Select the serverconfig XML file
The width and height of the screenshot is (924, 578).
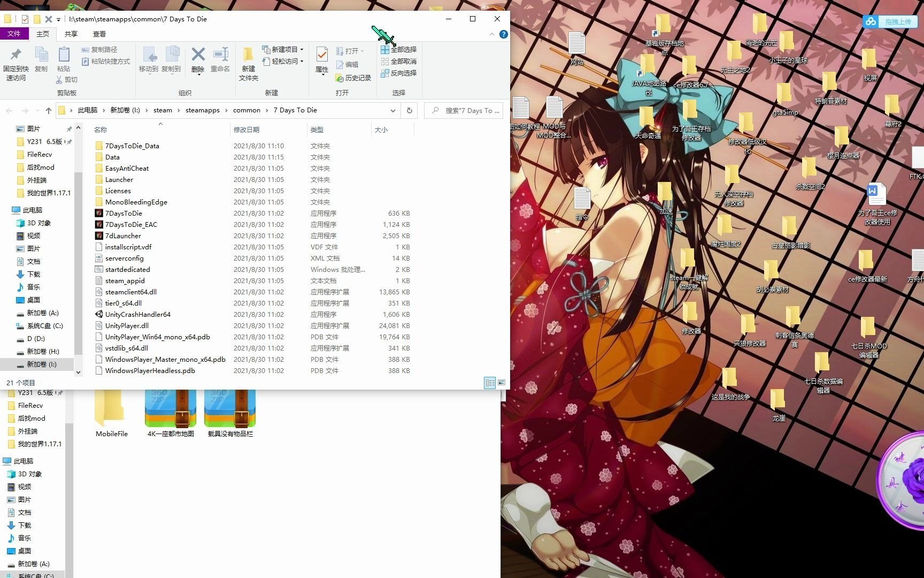(x=124, y=258)
